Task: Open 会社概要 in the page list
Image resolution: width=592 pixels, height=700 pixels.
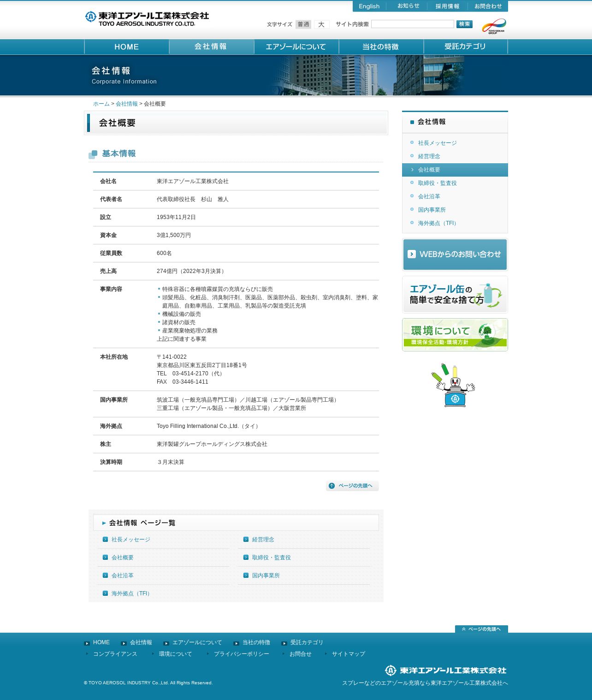Action: click(x=123, y=558)
